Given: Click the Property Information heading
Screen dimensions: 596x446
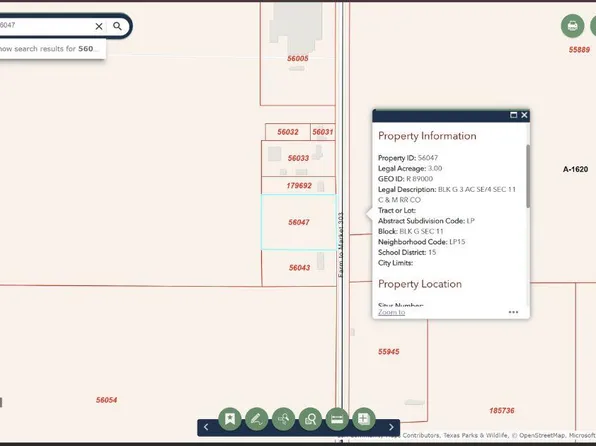Looking at the screenshot, I should (427, 136).
